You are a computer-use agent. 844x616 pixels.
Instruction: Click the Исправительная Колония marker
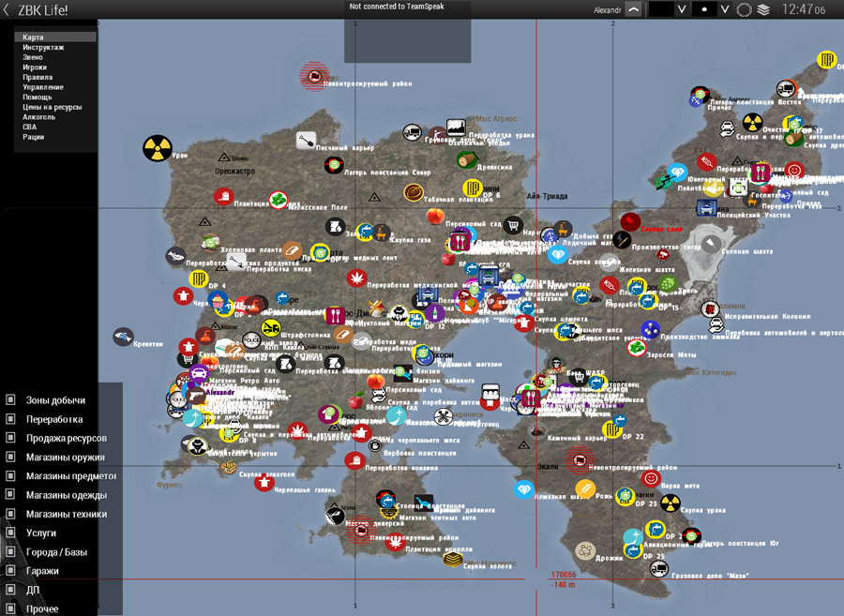[710, 309]
